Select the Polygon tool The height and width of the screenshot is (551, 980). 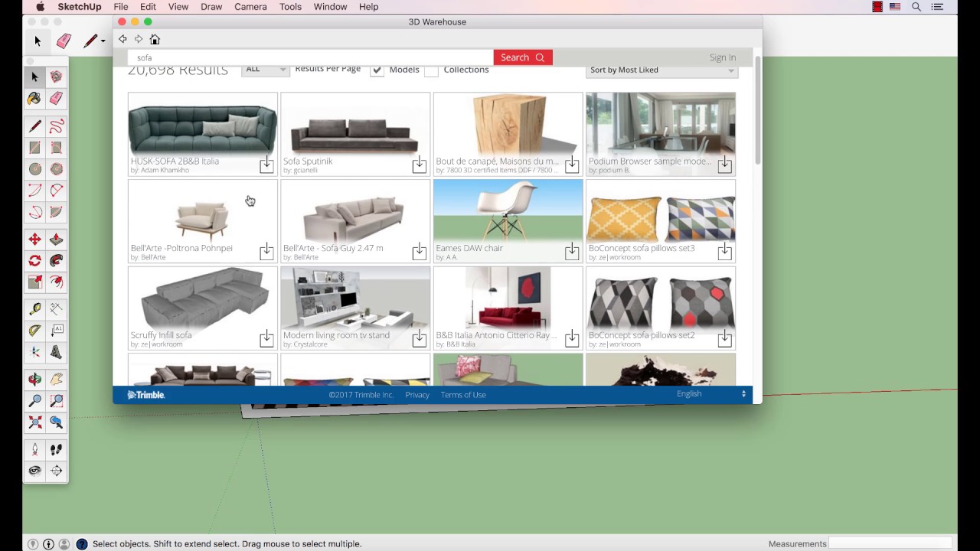tap(56, 169)
